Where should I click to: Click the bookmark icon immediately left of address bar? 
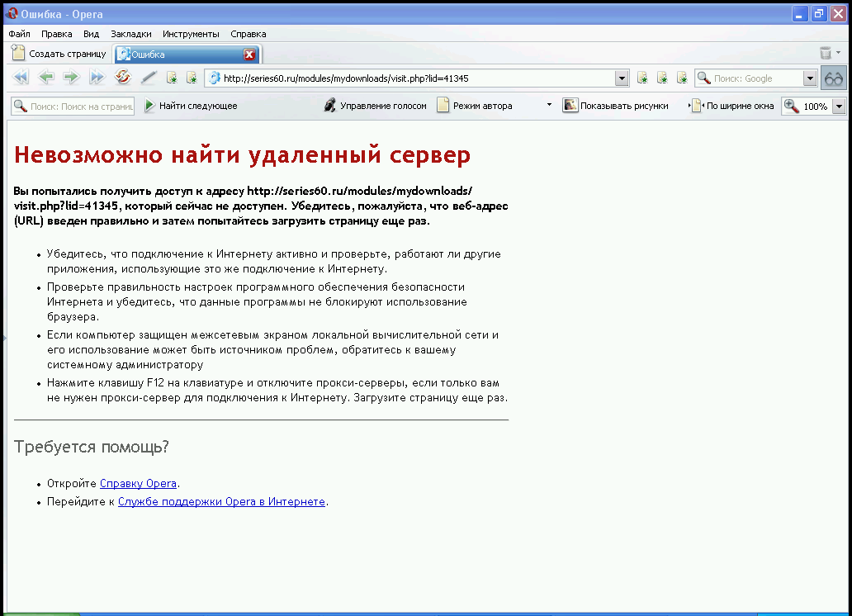coord(192,78)
